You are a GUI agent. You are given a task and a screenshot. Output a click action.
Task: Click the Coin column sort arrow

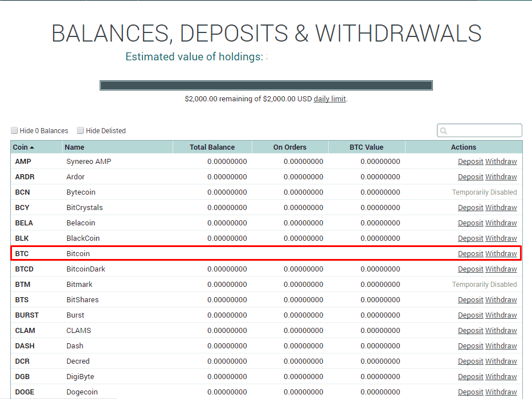click(x=32, y=147)
